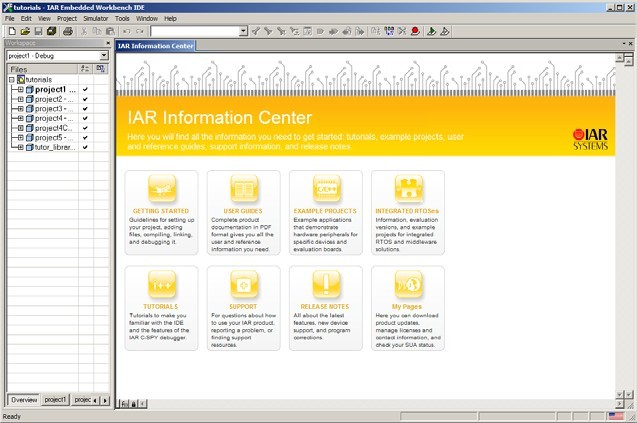Open the Tutorials tile

tap(161, 308)
